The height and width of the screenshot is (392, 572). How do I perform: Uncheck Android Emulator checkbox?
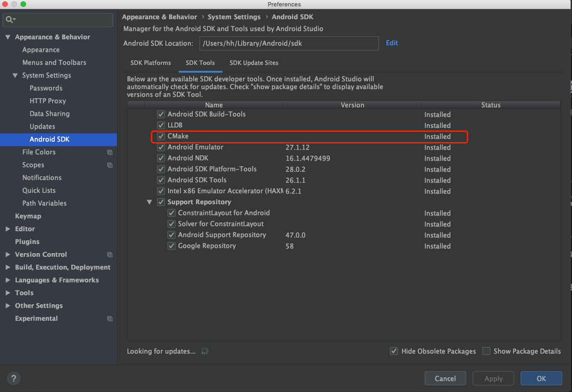coord(161,147)
